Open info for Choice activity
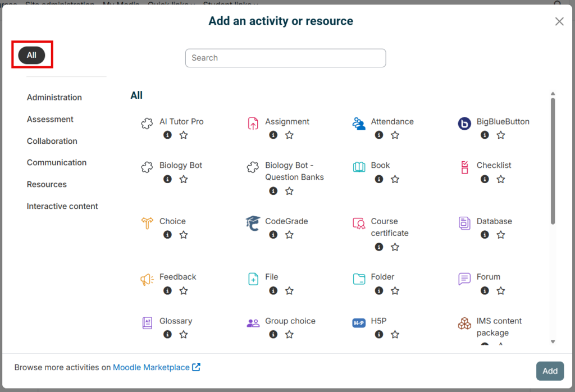Screen dimensions: 575x392 167,234
